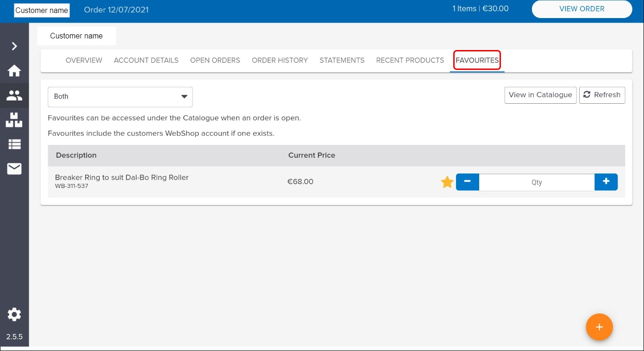Click the View in Catalogue button
This screenshot has height=351, width=644.
pos(540,95)
